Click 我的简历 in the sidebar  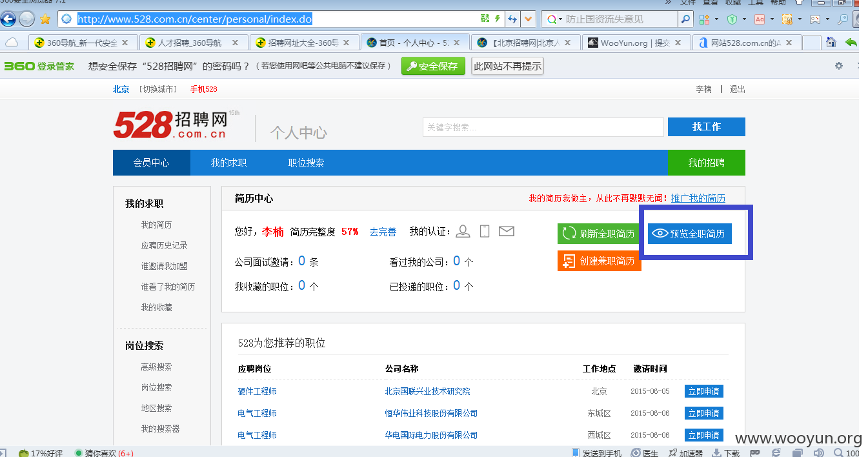pos(157,225)
